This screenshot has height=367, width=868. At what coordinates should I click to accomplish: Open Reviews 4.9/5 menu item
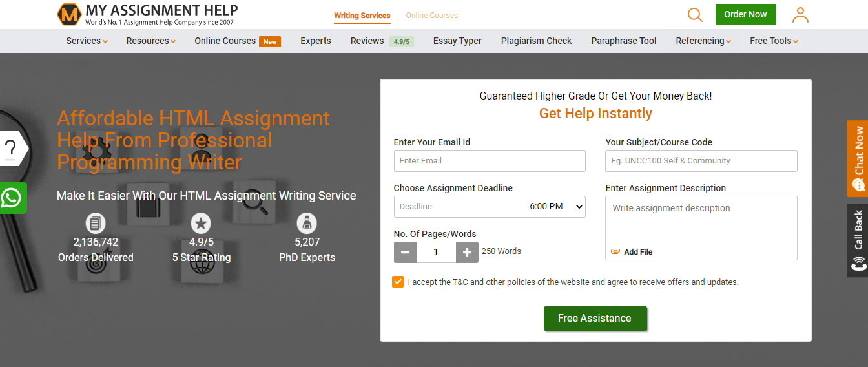382,41
